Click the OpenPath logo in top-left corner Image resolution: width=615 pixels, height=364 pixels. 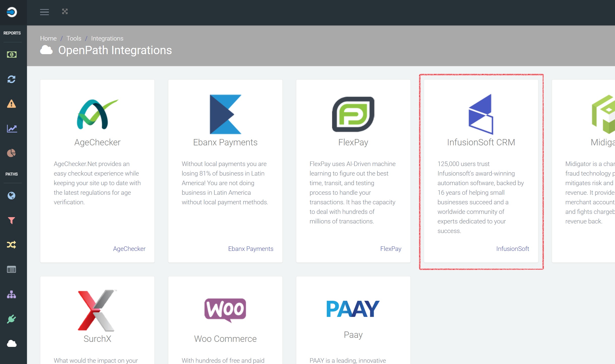(x=12, y=12)
